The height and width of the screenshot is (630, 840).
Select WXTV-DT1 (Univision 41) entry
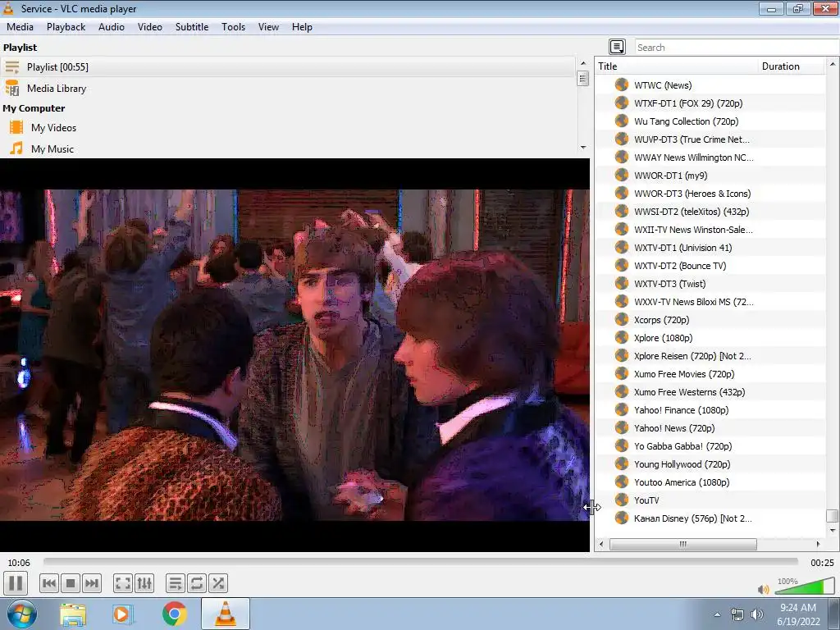[710, 248]
